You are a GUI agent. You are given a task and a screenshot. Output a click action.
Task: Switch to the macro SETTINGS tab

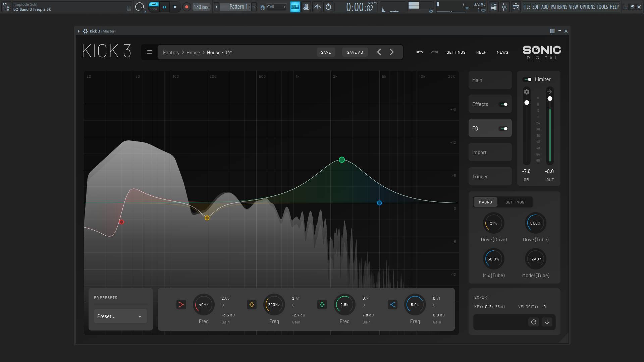pos(515,202)
